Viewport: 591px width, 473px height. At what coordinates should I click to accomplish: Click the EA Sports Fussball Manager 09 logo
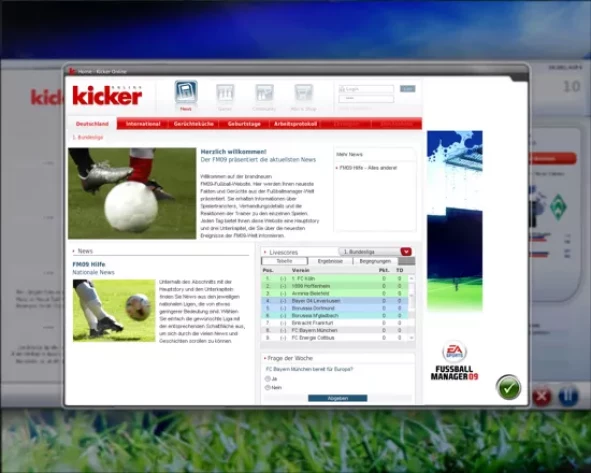pos(454,361)
